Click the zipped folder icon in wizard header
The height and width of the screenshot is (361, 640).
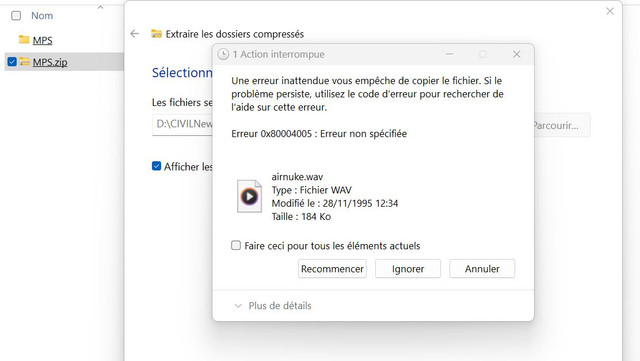(x=156, y=34)
